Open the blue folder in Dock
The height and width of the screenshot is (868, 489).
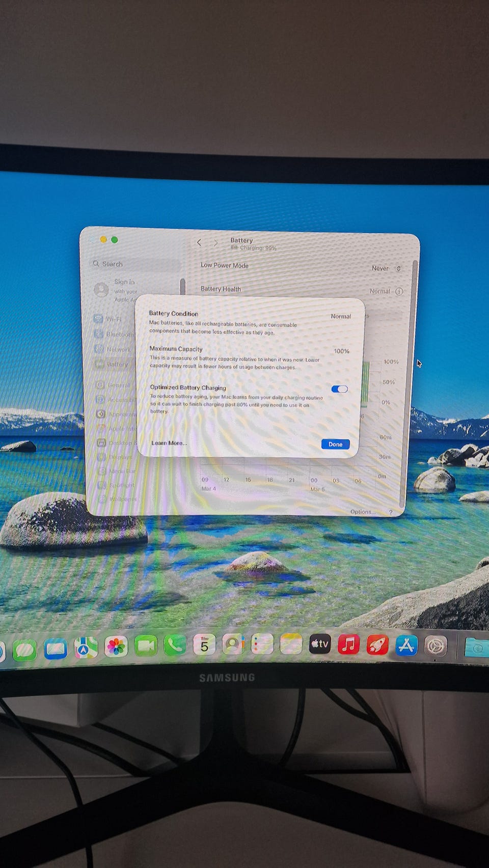point(477,648)
